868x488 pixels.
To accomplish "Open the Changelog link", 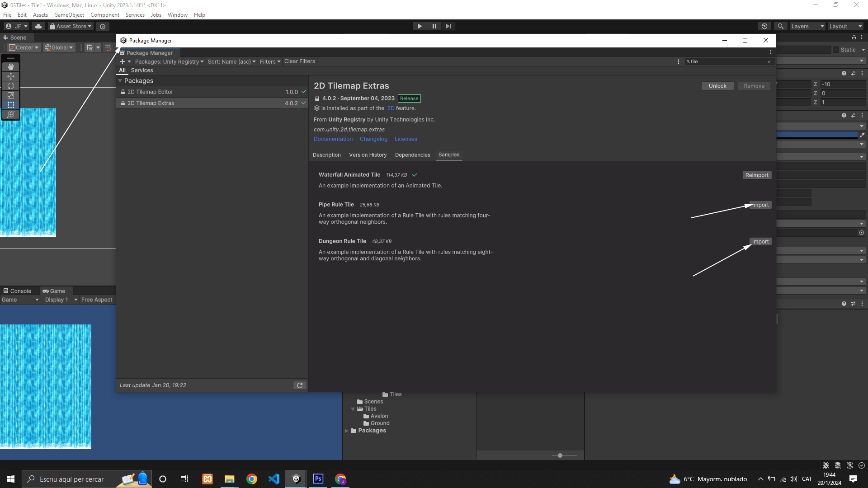I will tap(373, 139).
